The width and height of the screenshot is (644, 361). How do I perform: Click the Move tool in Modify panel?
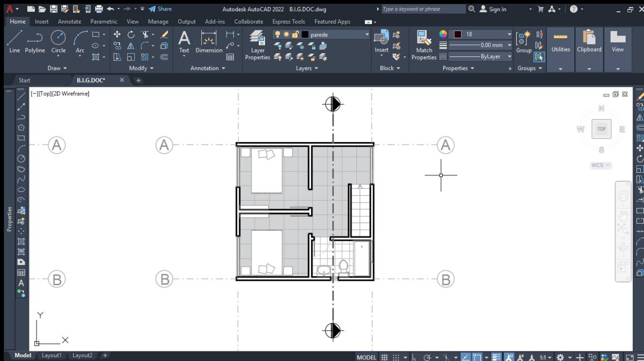tap(117, 34)
